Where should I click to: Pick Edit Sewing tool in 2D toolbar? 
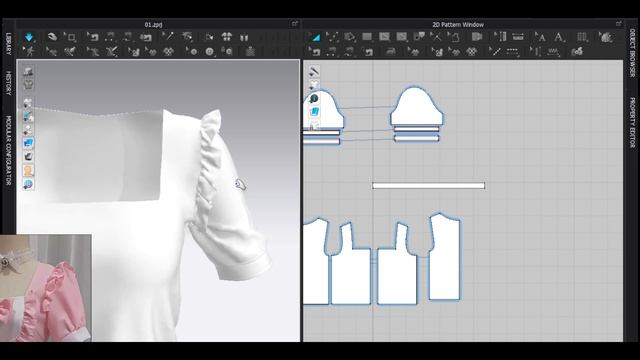point(315,51)
